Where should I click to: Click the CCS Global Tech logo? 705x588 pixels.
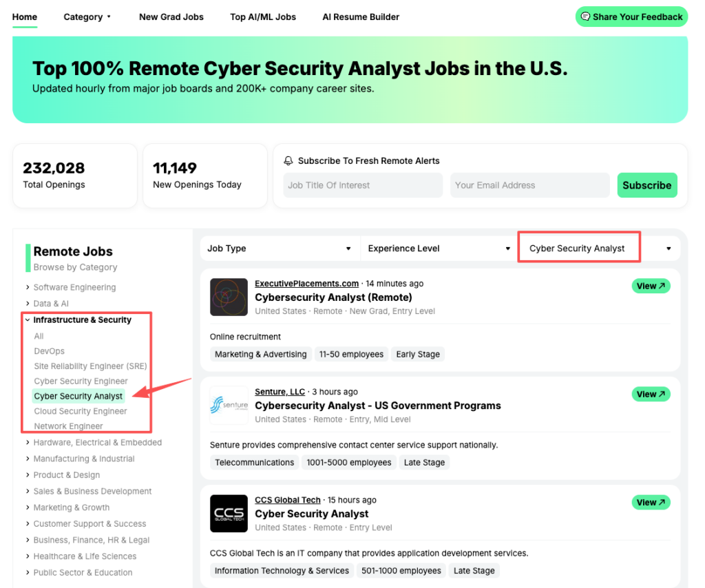coord(229,513)
